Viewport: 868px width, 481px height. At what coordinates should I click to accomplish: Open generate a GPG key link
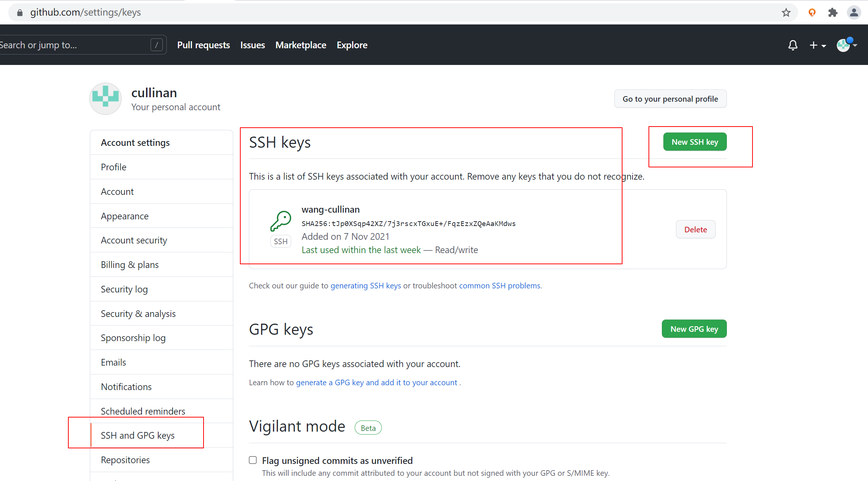coord(377,382)
